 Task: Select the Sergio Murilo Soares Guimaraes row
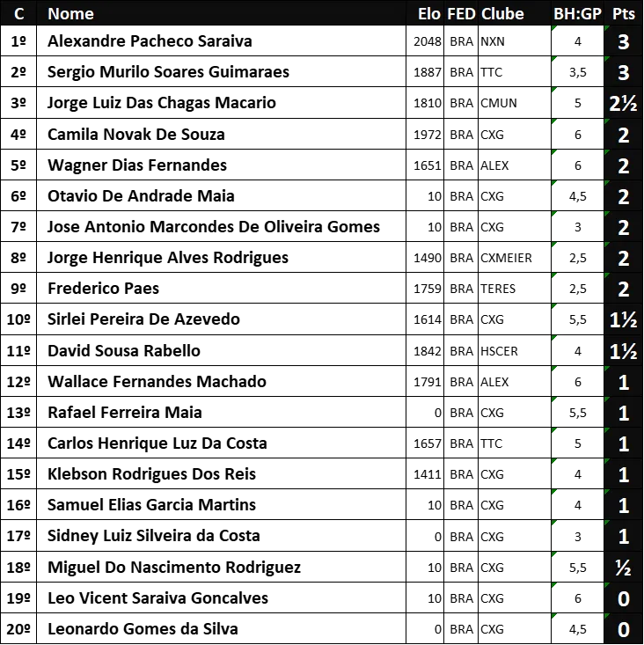[322, 72]
